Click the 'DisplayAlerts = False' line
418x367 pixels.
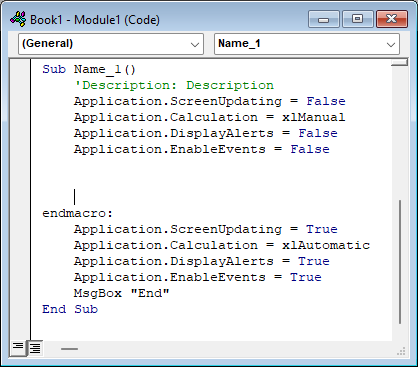[x=206, y=133]
